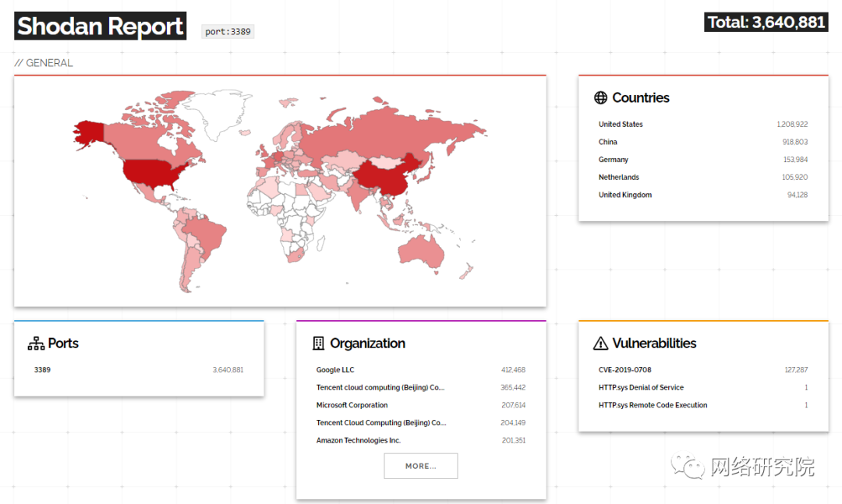Viewport: 842px width, 504px height.
Task: Click the globe icon beside Countries
Action: coord(600,98)
